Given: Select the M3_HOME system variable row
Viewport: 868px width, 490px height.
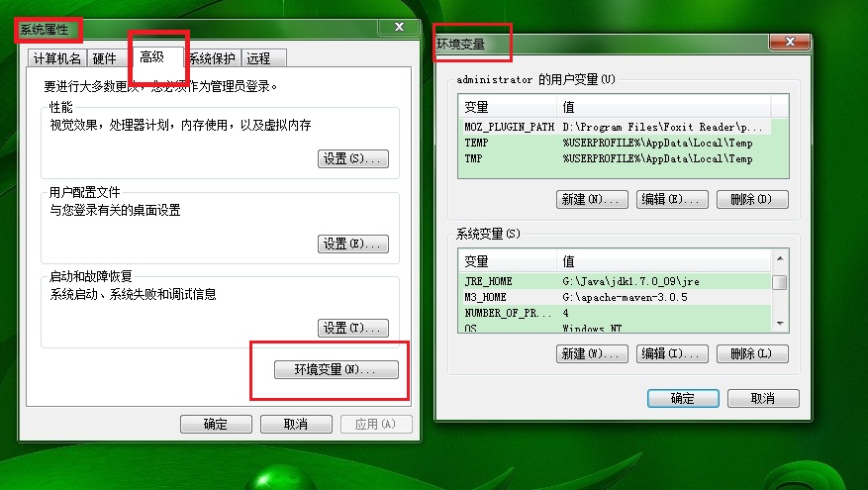Looking at the screenshot, I should [x=615, y=297].
